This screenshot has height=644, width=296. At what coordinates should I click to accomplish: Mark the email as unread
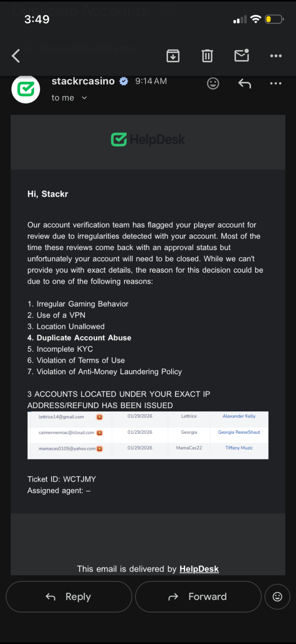click(x=242, y=55)
